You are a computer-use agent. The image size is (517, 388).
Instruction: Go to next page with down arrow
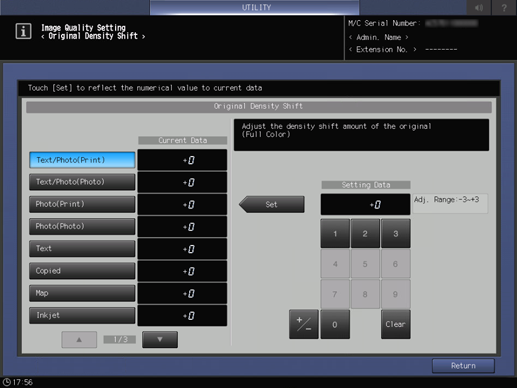160,339
